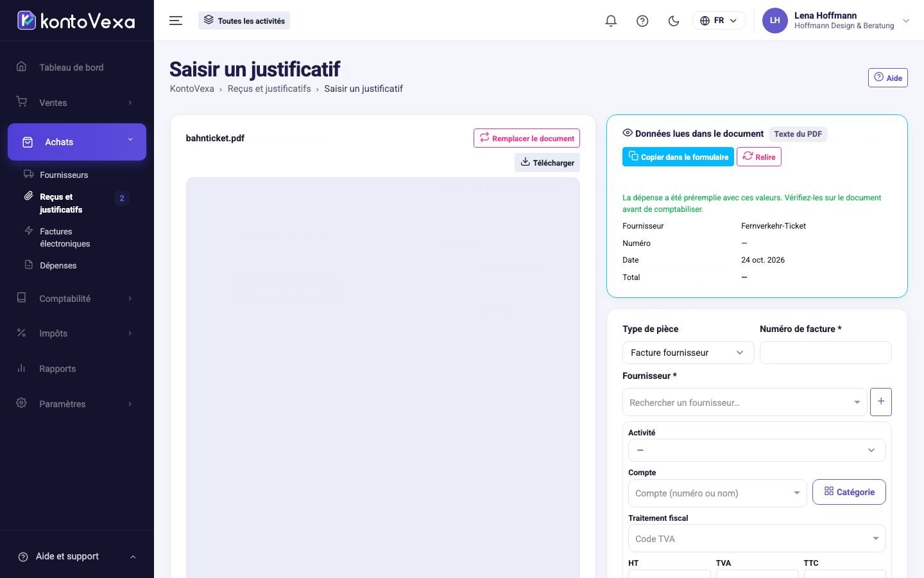This screenshot has height=578, width=924.
Task: Expand the Comptabilité menu
Action: click(77, 299)
